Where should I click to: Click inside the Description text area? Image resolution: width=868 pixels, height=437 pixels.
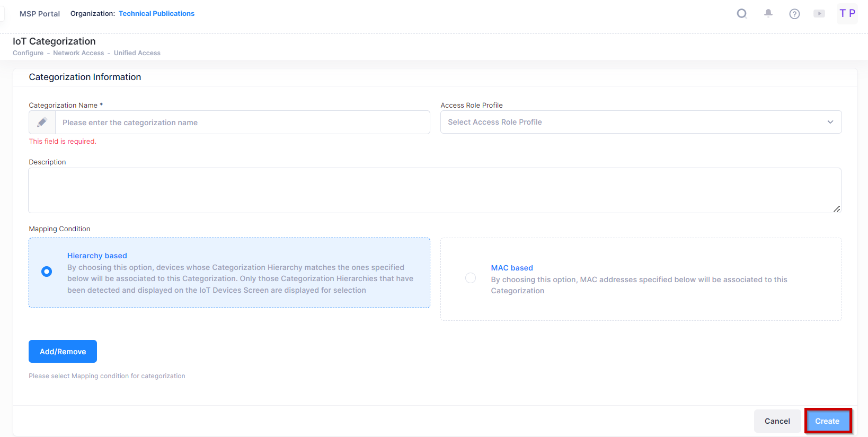[x=435, y=190]
